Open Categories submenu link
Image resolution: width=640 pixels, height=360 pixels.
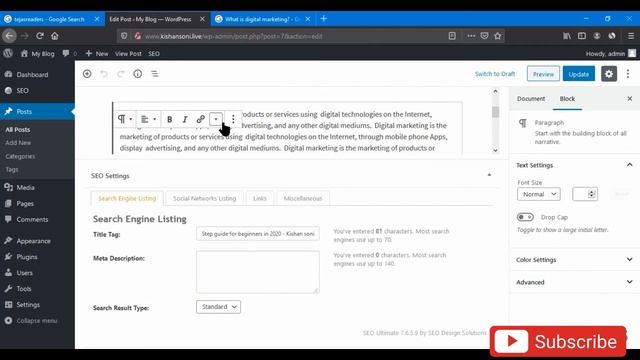coord(20,156)
